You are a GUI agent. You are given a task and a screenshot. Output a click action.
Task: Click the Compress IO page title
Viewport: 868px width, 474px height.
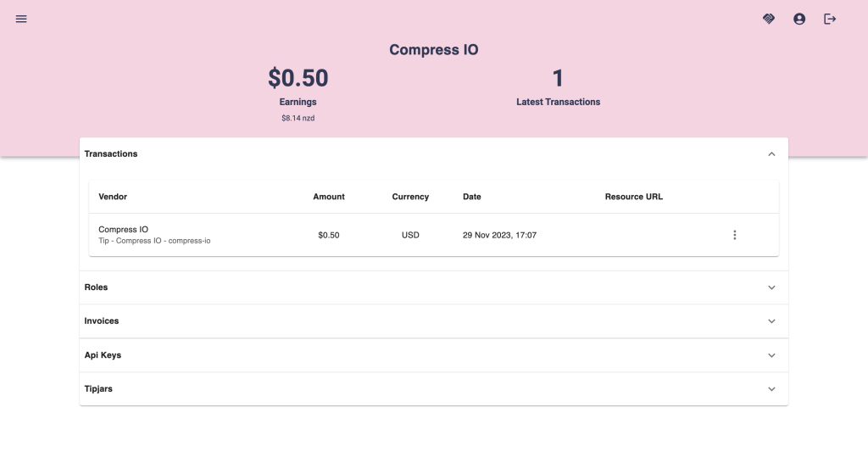click(x=433, y=50)
